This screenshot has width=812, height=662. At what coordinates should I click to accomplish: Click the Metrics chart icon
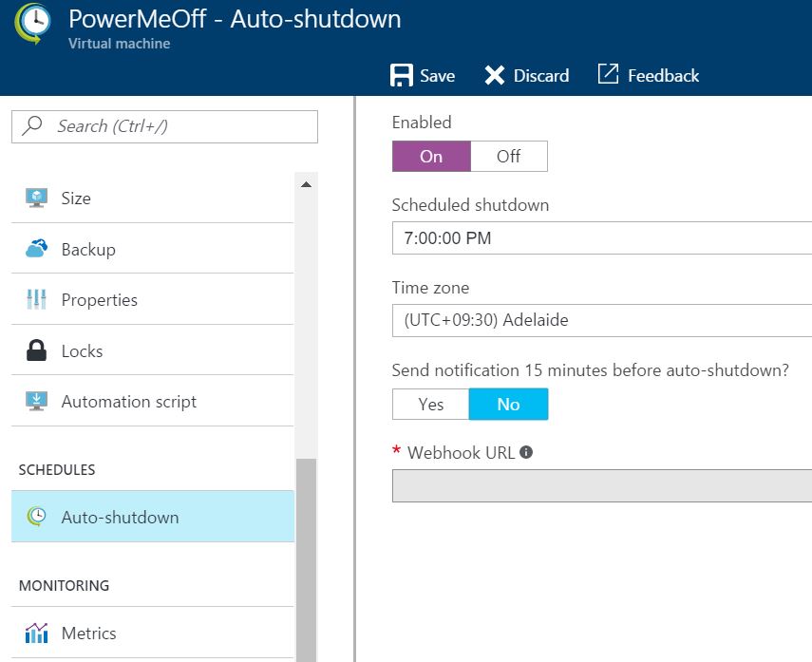click(x=36, y=633)
